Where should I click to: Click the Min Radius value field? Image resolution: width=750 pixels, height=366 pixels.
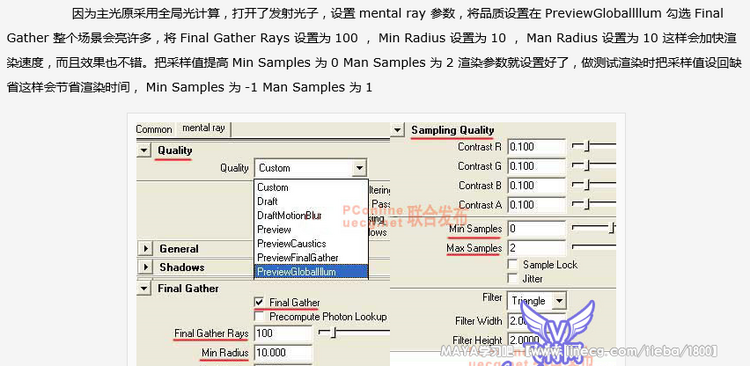click(x=283, y=353)
